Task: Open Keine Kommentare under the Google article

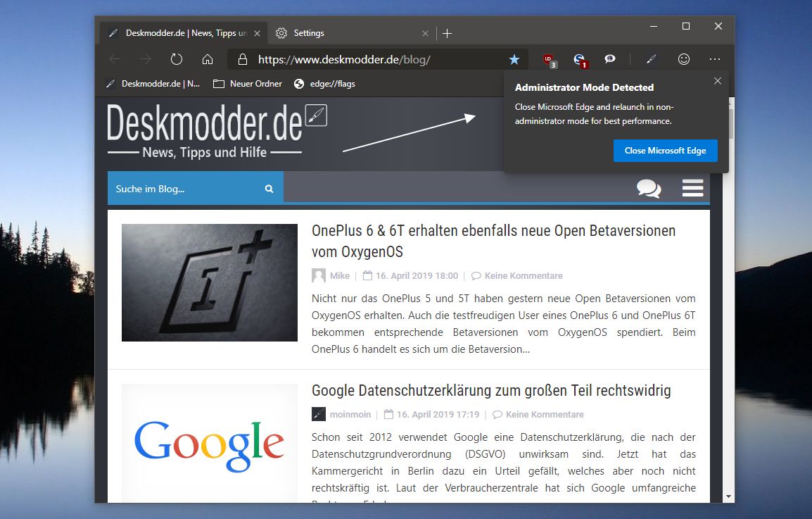Action: coord(545,414)
